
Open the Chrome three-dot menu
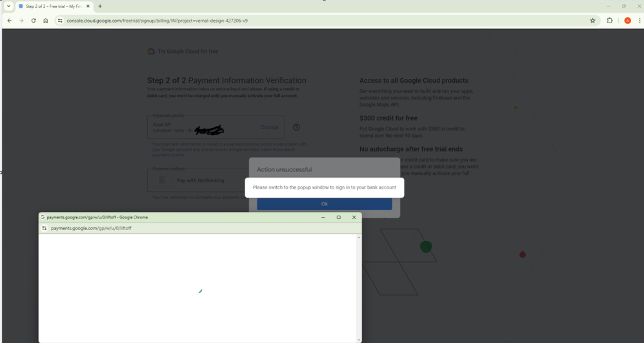[x=639, y=21]
